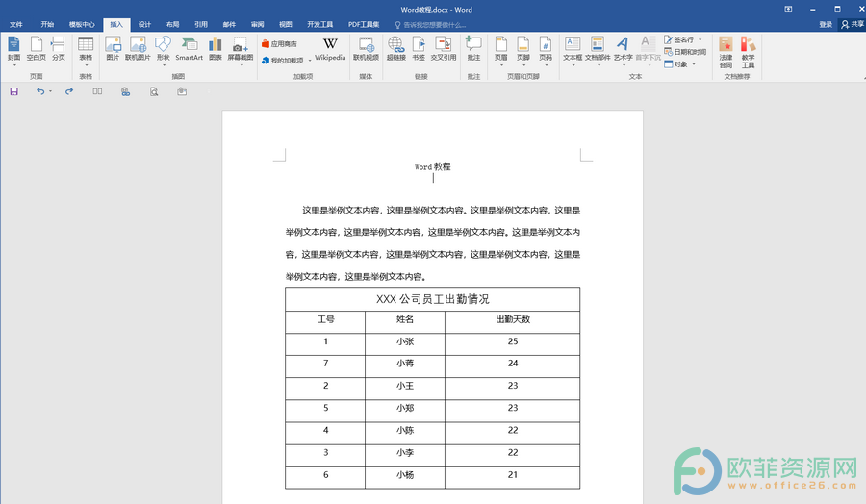The width and height of the screenshot is (866, 504).
Task: Switch to the Review (审阅) tab
Action: coord(257,24)
